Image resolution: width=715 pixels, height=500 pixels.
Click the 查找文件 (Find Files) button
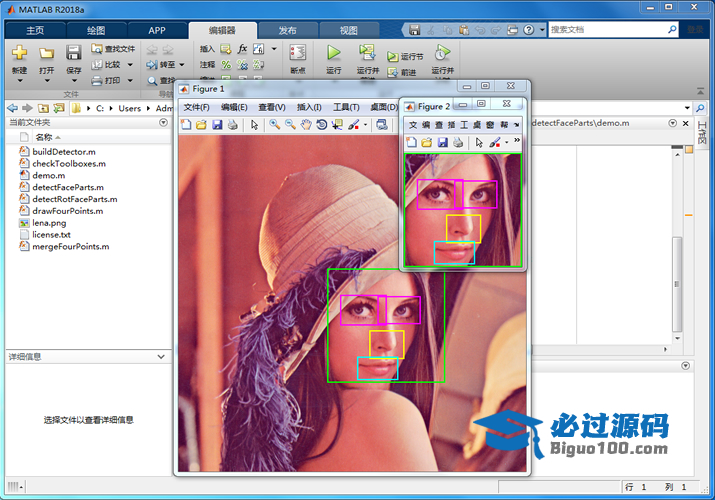pyautogui.click(x=113, y=48)
